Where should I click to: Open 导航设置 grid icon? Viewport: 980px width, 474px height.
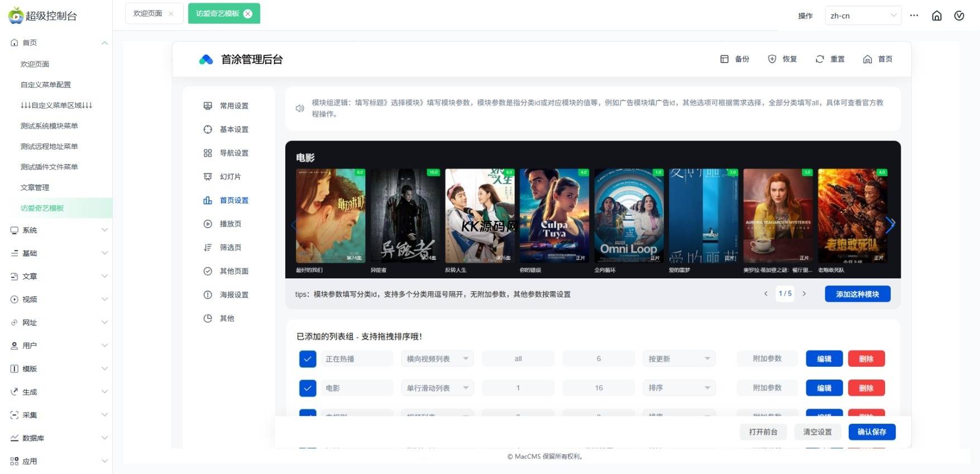pos(208,153)
